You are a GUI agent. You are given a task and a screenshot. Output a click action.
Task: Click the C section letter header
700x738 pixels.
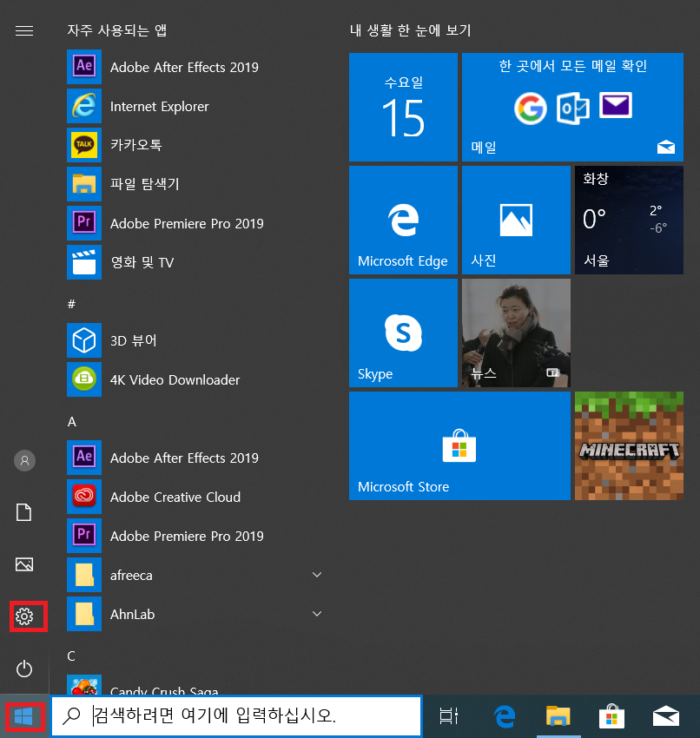click(x=71, y=656)
